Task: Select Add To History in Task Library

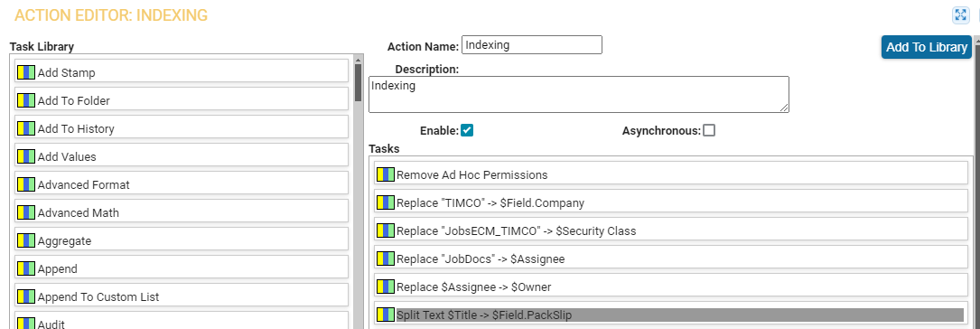Action: (x=182, y=128)
